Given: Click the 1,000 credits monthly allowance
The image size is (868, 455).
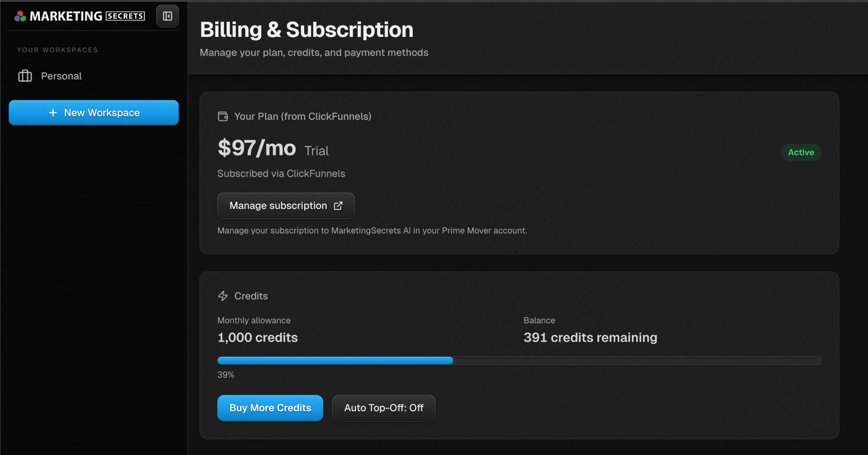Looking at the screenshot, I should click(257, 337).
